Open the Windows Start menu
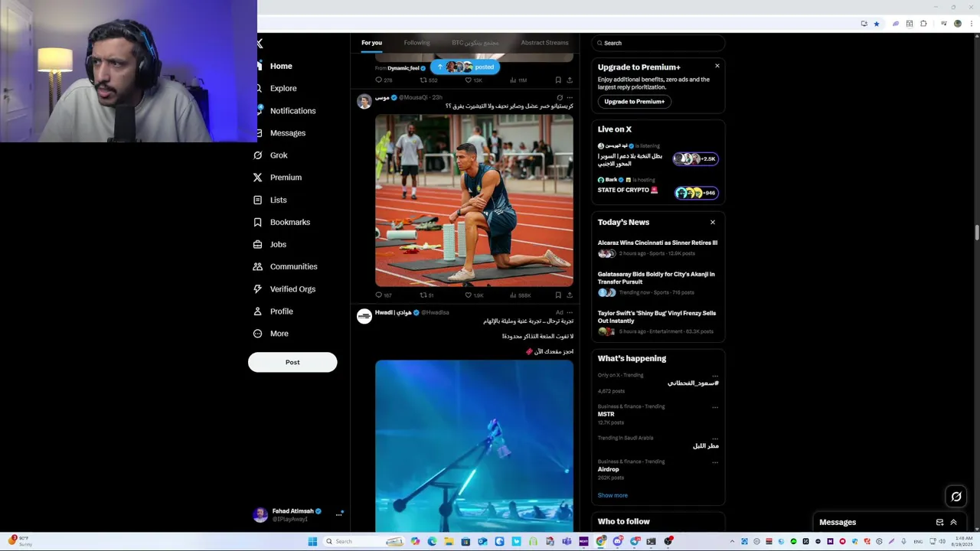 (312, 542)
